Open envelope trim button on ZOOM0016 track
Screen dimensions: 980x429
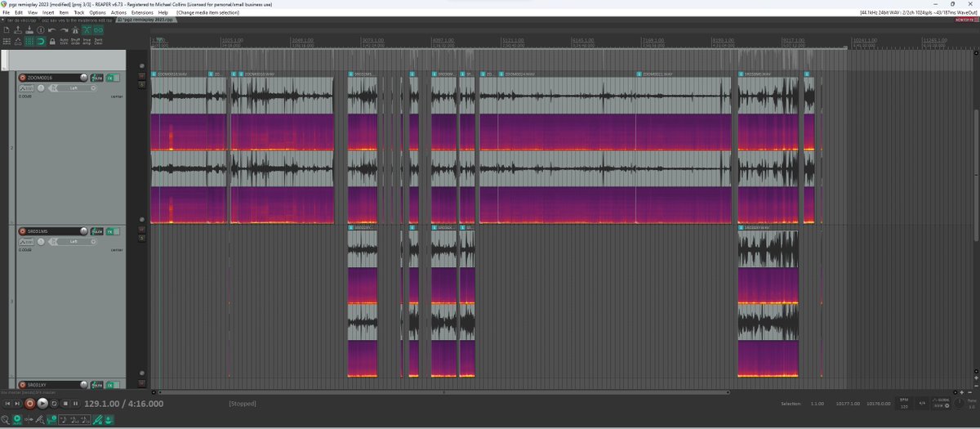[26, 88]
